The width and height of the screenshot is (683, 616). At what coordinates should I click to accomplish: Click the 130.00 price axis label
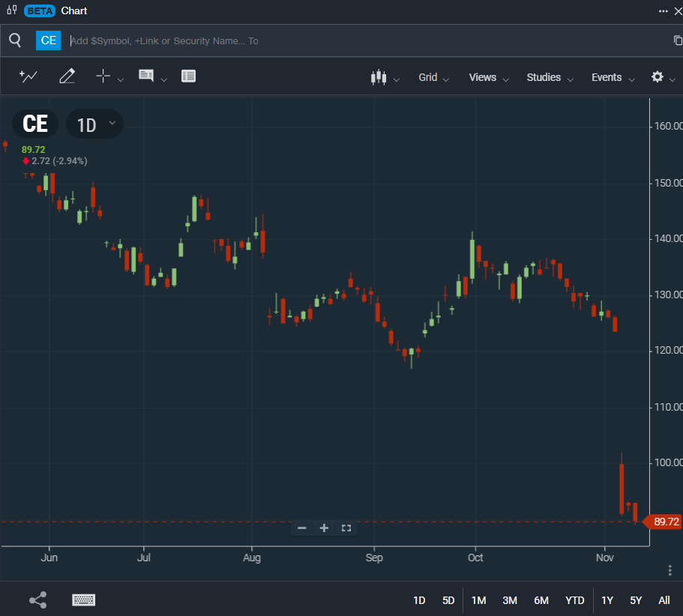[x=668, y=295]
